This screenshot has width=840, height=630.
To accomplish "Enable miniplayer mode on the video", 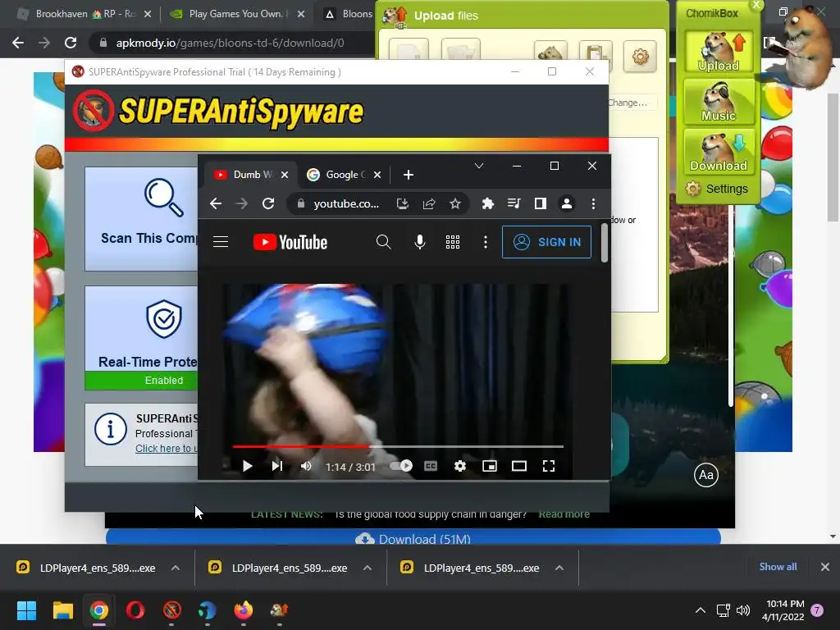I will pos(490,466).
